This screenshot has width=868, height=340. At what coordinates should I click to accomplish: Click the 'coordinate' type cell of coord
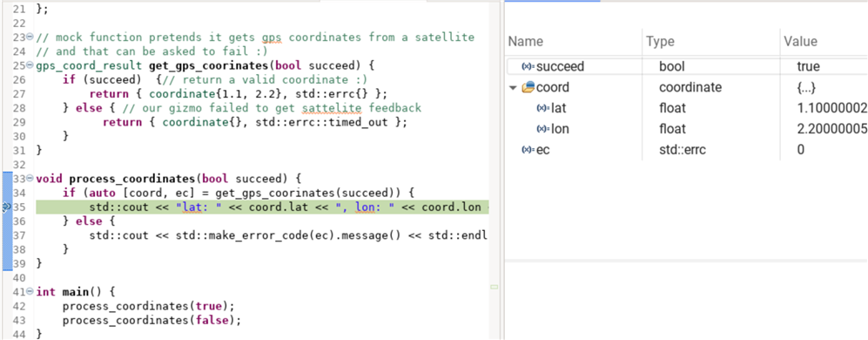pos(690,88)
